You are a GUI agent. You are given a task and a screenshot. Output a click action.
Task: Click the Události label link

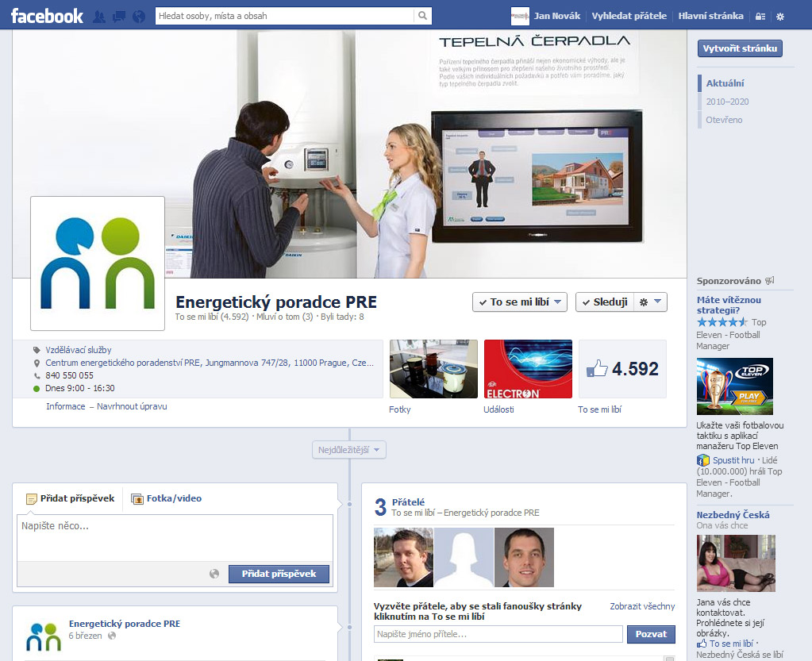[x=498, y=409]
